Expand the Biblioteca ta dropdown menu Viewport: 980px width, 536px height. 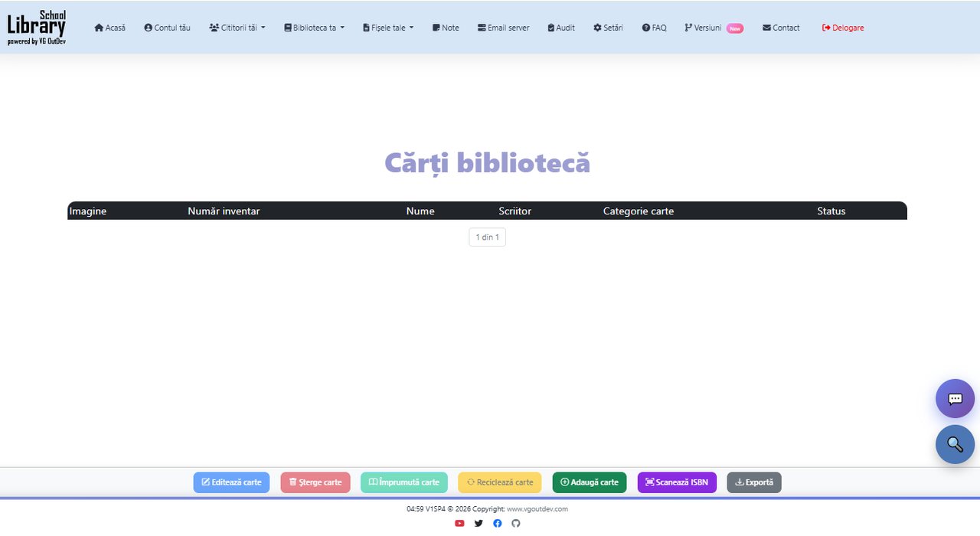(314, 28)
